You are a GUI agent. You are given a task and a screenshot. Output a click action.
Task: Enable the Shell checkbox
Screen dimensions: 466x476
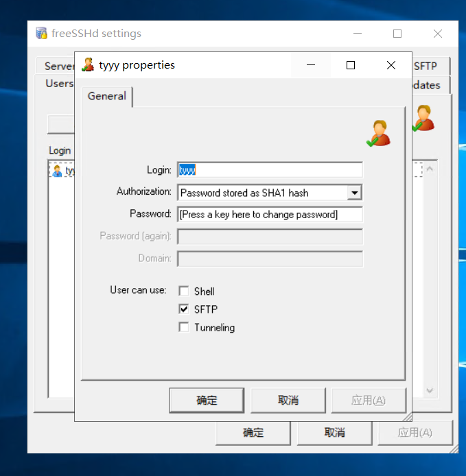coord(184,291)
